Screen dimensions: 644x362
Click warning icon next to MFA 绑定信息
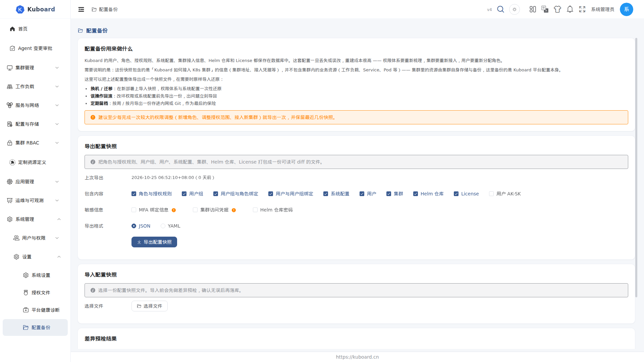(174, 210)
